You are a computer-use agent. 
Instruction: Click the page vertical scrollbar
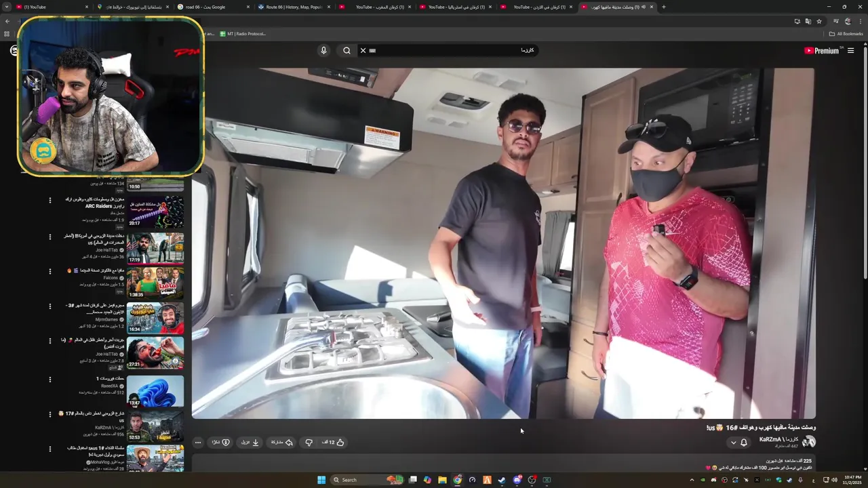[865, 258]
